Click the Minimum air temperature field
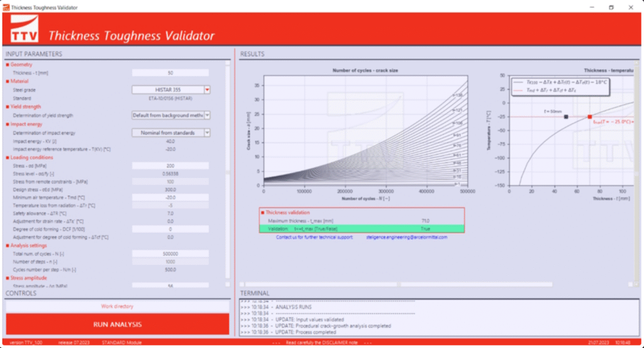Viewport: 644px width, 348px height. point(170,197)
